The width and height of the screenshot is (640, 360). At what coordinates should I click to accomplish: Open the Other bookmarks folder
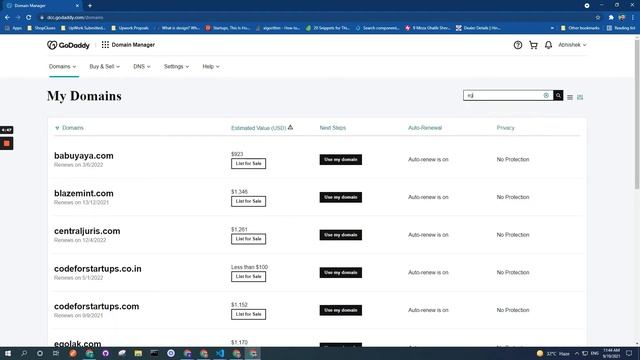tap(580, 28)
